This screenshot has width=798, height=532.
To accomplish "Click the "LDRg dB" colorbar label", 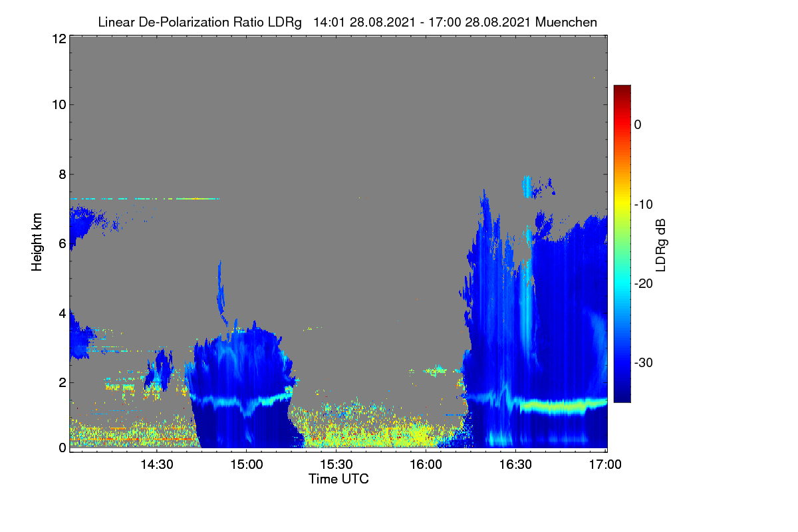I will [660, 244].
